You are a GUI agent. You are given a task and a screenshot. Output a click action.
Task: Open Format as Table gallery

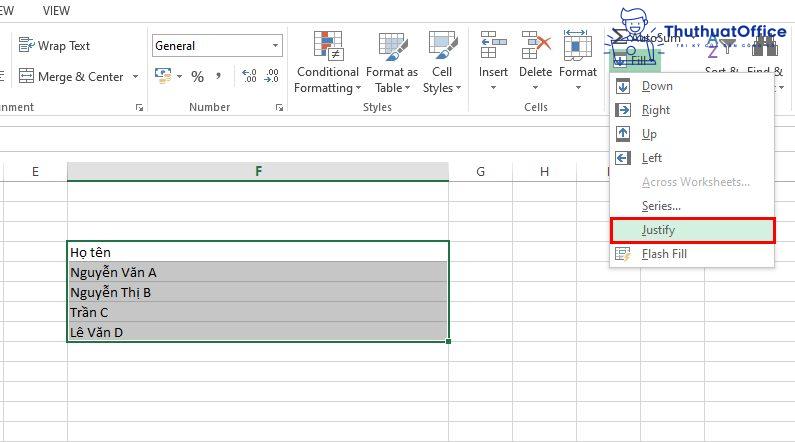(x=391, y=62)
